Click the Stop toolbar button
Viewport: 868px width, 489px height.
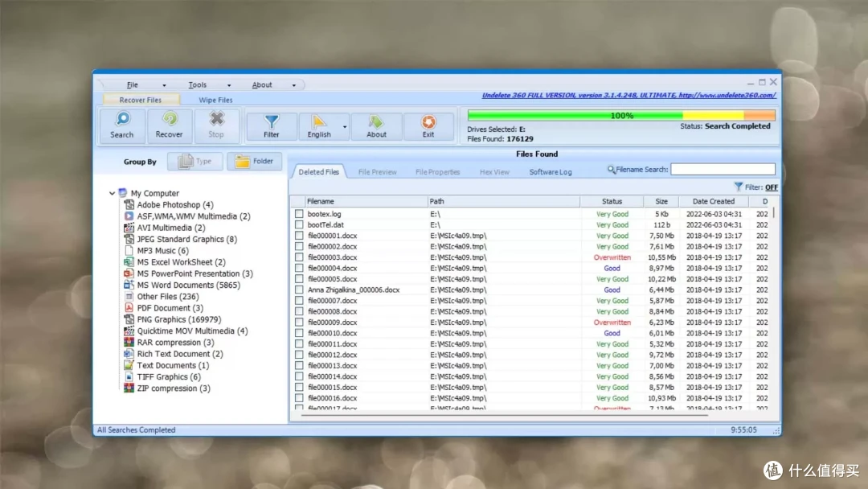click(216, 125)
